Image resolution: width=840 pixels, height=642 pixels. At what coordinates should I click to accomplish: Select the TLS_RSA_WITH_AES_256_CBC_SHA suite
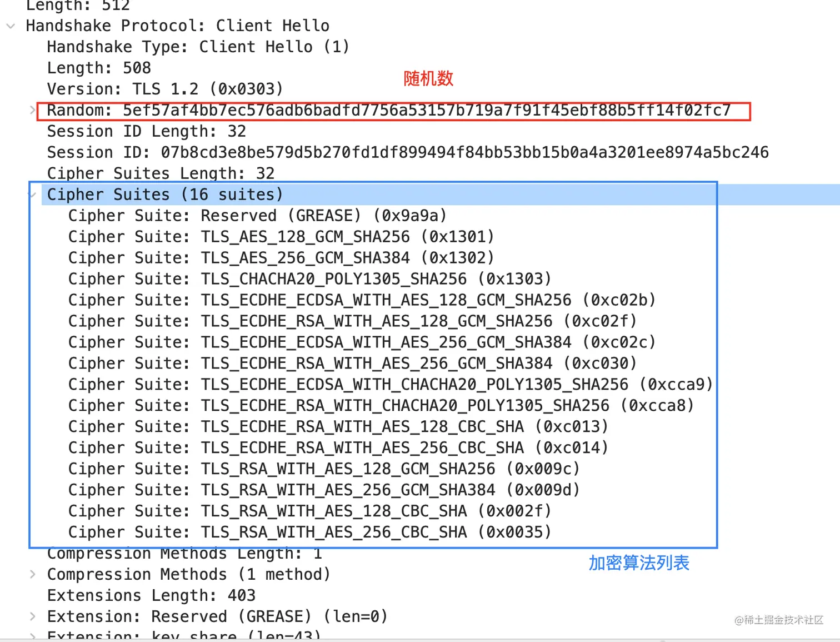tap(308, 532)
